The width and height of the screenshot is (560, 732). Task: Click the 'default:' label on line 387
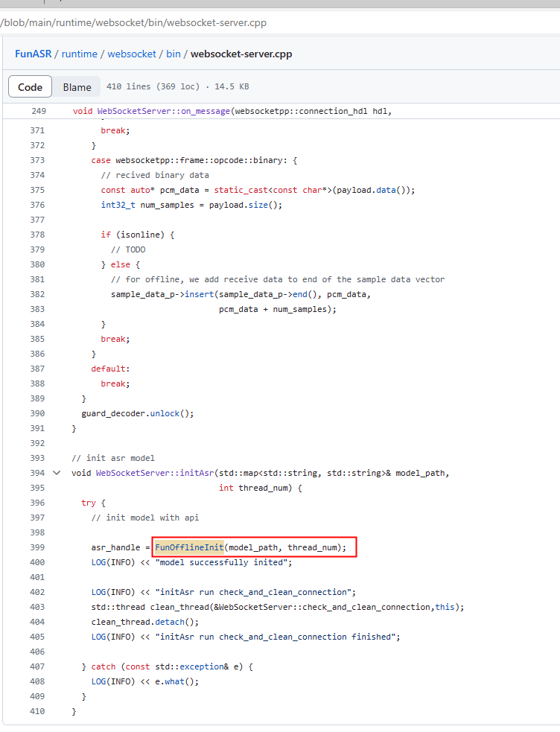[111, 369]
